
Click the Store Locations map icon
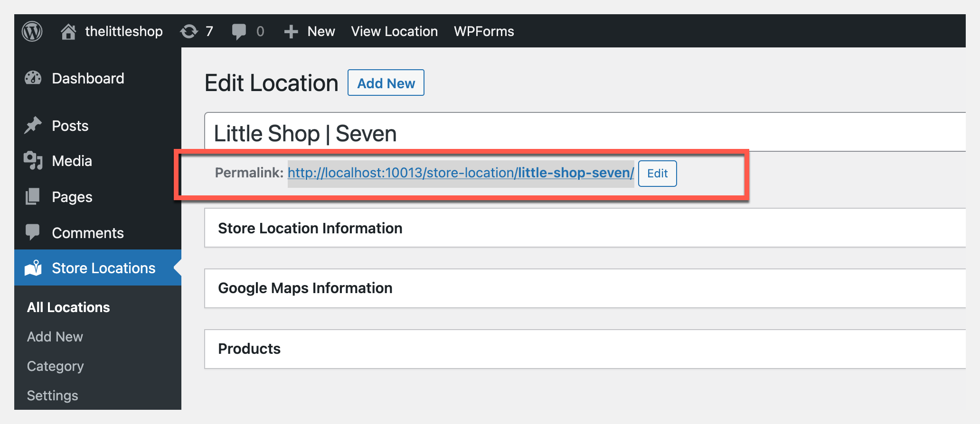33,268
